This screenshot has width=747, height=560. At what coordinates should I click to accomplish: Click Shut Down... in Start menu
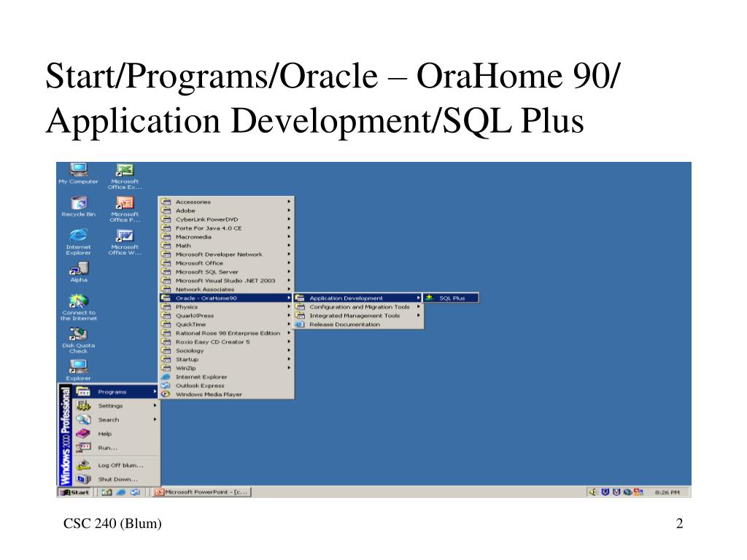click(x=116, y=479)
